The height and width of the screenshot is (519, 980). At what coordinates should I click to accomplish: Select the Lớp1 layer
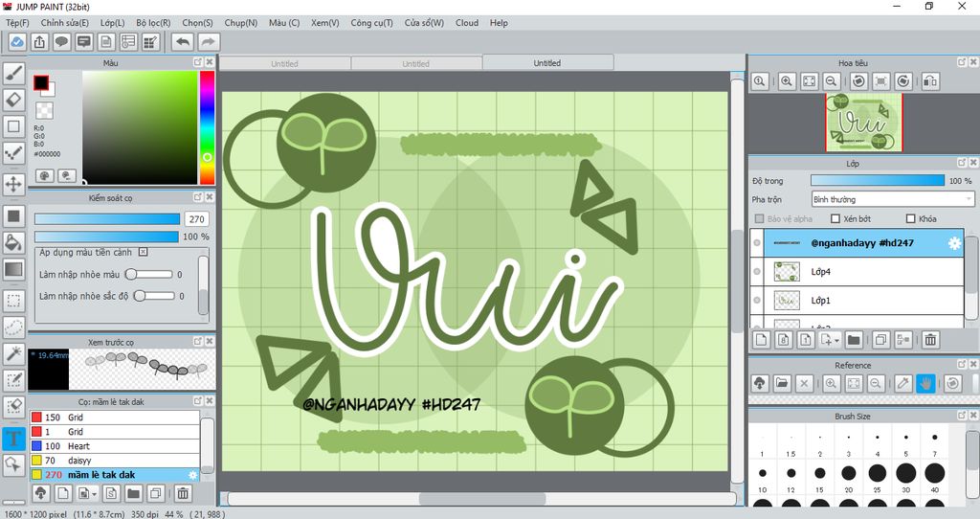pos(857,300)
